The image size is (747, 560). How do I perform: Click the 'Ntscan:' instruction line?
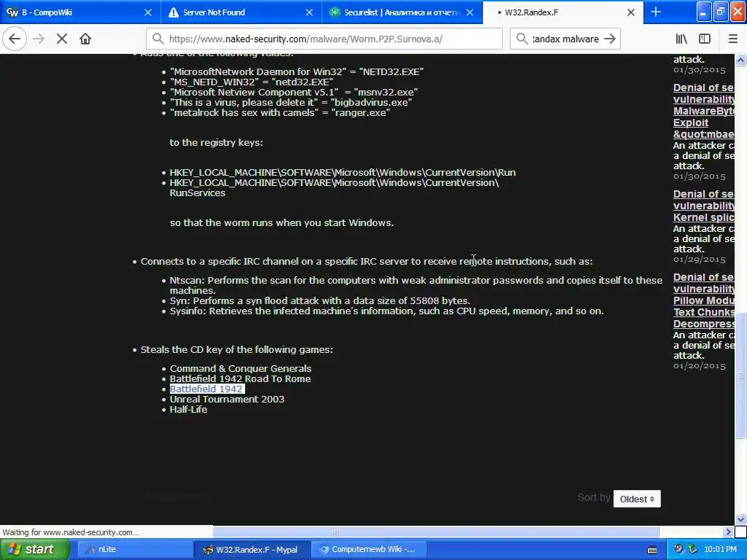click(416, 285)
